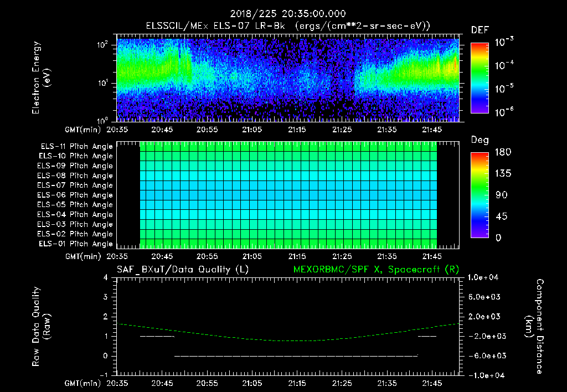Select the "ELS-08 Pitch Angle" row label
The height and width of the screenshot is (392, 567).
coord(75,176)
